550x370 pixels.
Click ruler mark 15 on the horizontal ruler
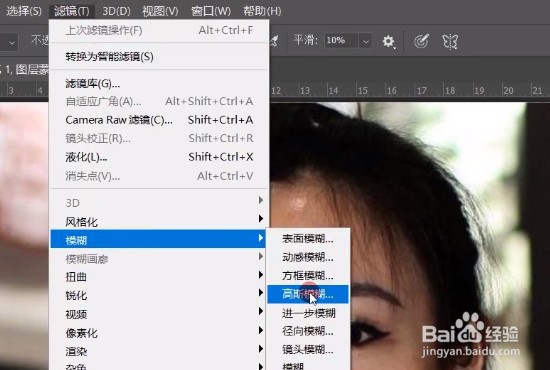pyautogui.click(x=362, y=91)
